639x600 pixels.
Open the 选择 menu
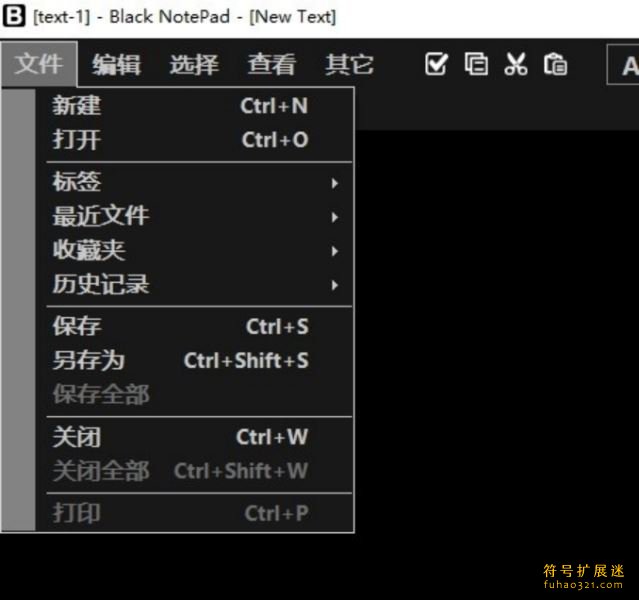pos(194,64)
